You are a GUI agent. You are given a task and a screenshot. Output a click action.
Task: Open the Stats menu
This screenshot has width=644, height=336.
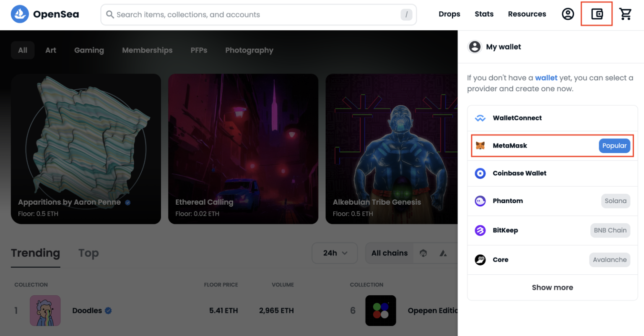(x=484, y=14)
